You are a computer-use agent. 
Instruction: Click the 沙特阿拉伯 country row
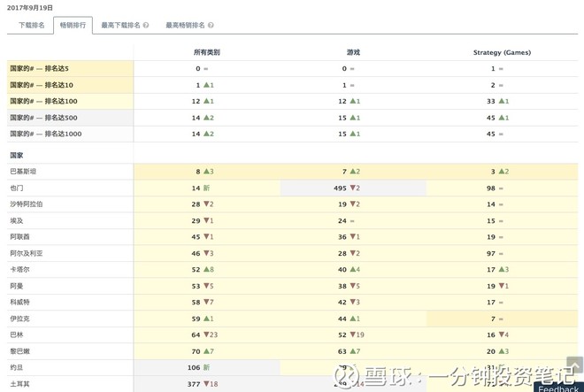[x=292, y=204]
